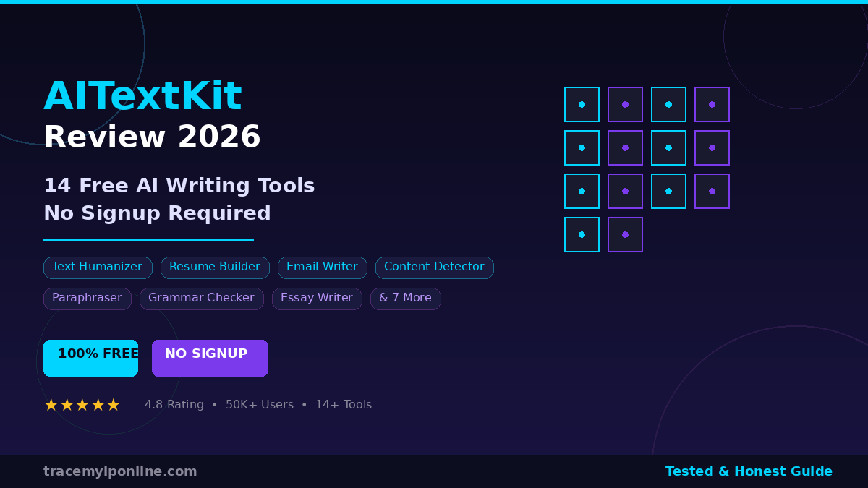This screenshot has height=488, width=868.
Task: Select the final purple icon in the bottom row
Action: pyautogui.click(x=625, y=234)
